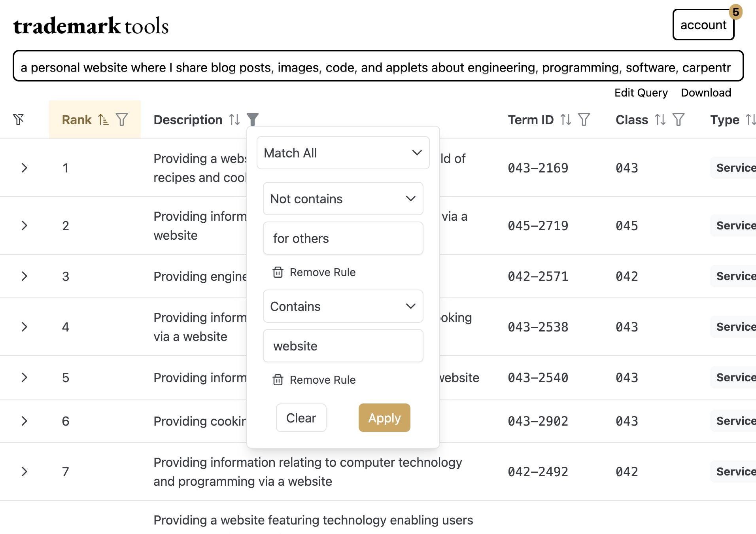Open the Class column filter
756x534 pixels.
point(679,119)
